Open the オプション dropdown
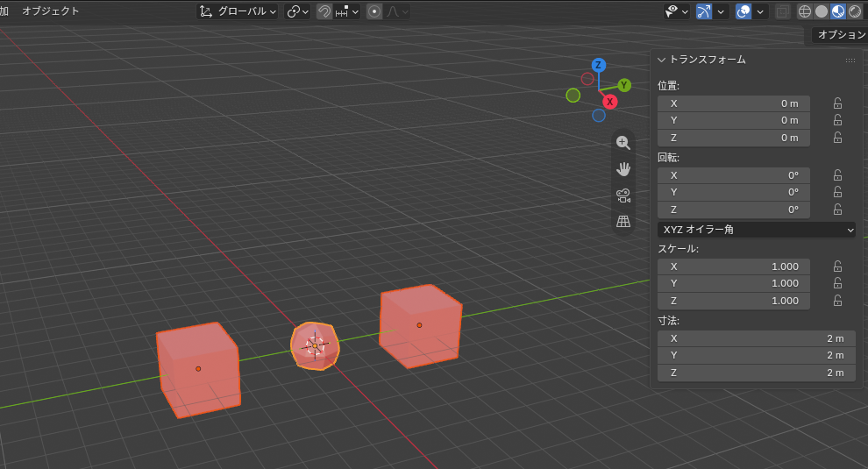 tap(840, 35)
